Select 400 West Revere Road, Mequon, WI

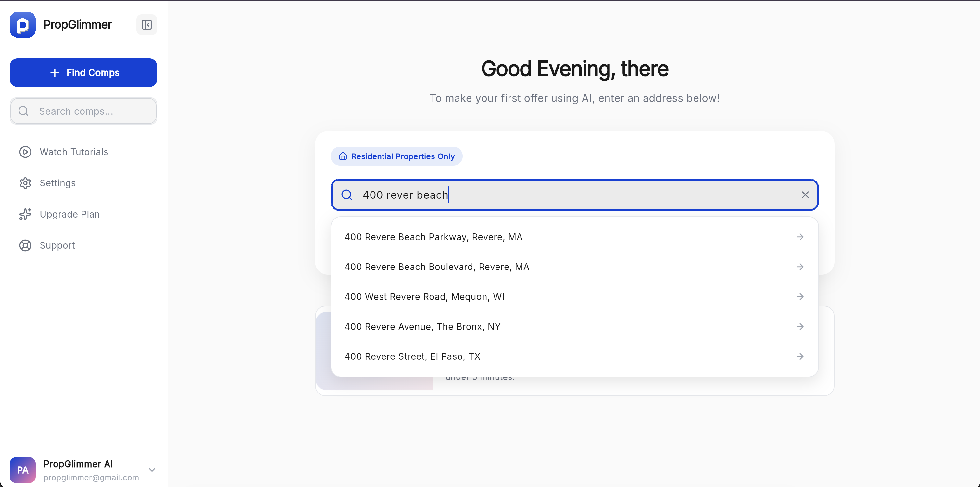574,297
